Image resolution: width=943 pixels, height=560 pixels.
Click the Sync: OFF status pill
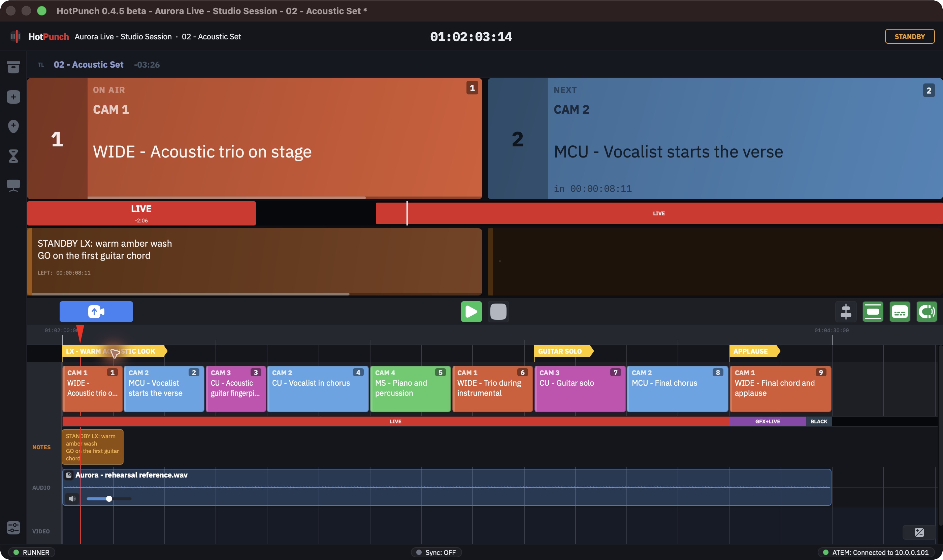tap(436, 553)
